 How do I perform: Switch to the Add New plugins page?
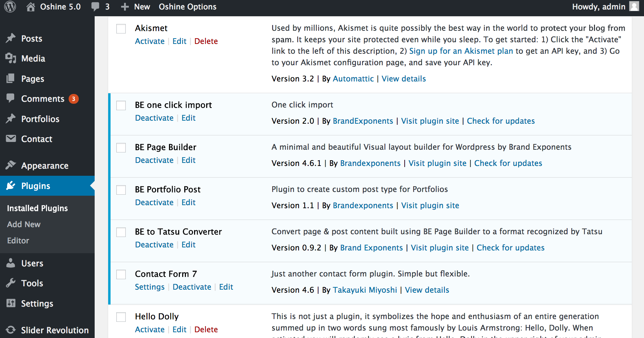coord(24,224)
